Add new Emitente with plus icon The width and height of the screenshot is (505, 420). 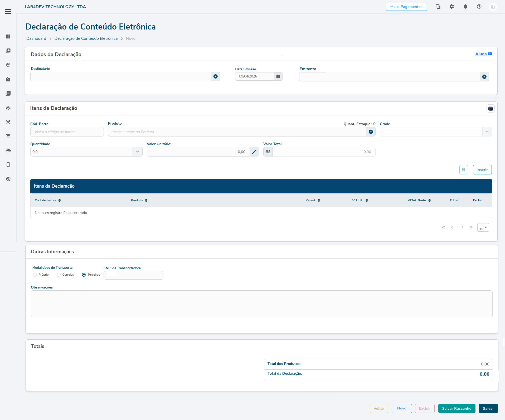484,77
